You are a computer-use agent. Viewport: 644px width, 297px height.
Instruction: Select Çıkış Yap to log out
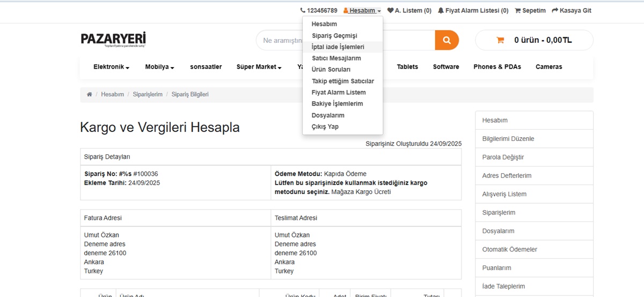coord(325,127)
